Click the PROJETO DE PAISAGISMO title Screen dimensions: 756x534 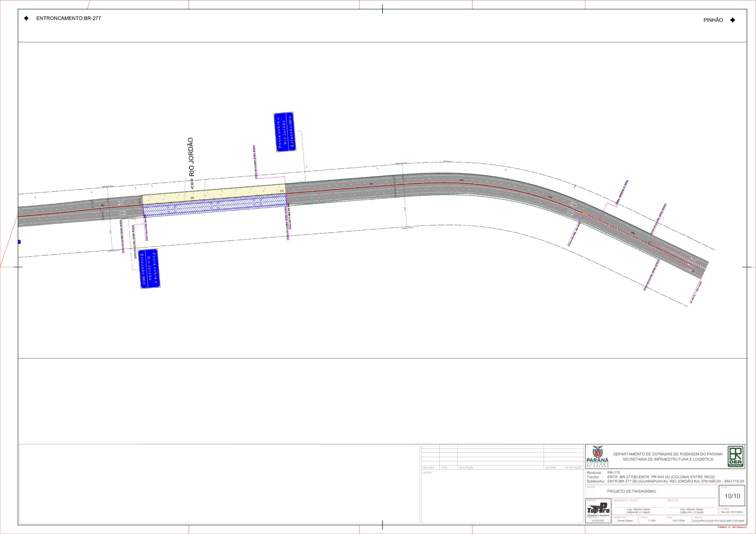click(x=631, y=491)
